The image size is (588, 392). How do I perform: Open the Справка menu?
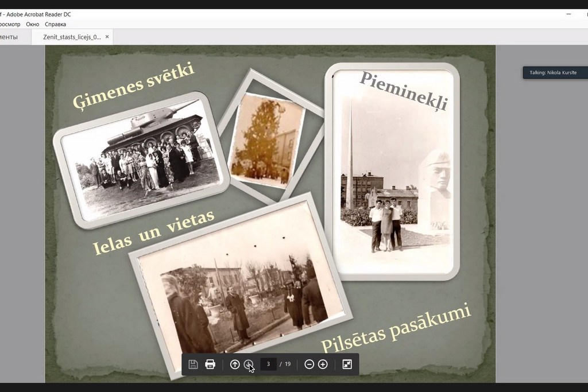(55, 24)
